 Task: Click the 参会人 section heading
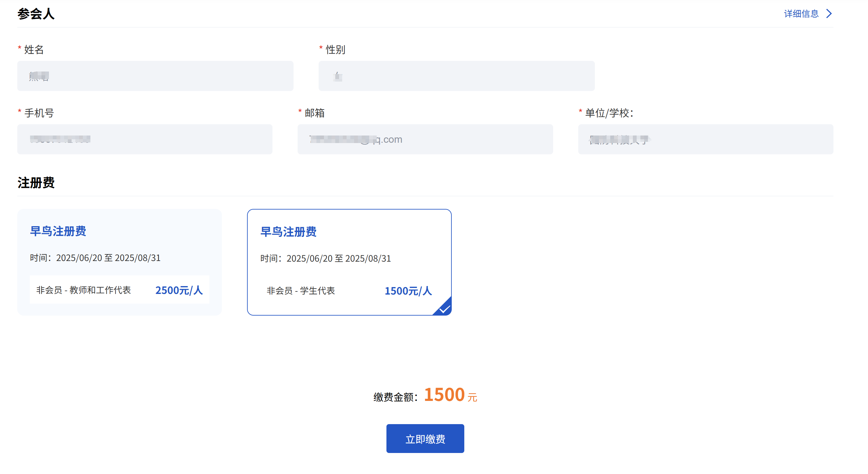(x=36, y=14)
